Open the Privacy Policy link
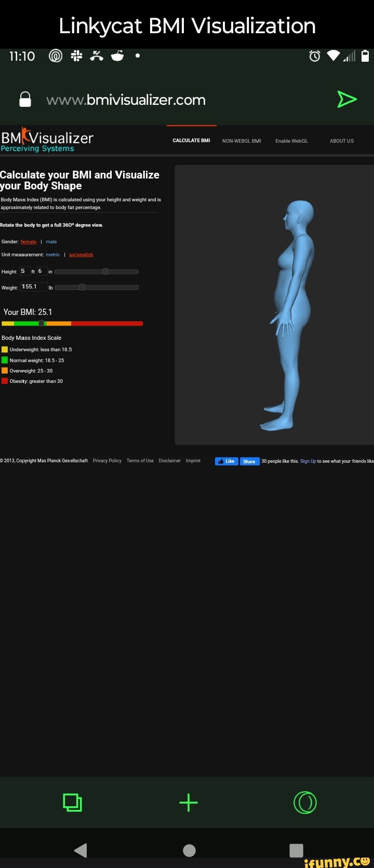The width and height of the screenshot is (374, 868). pos(107,461)
